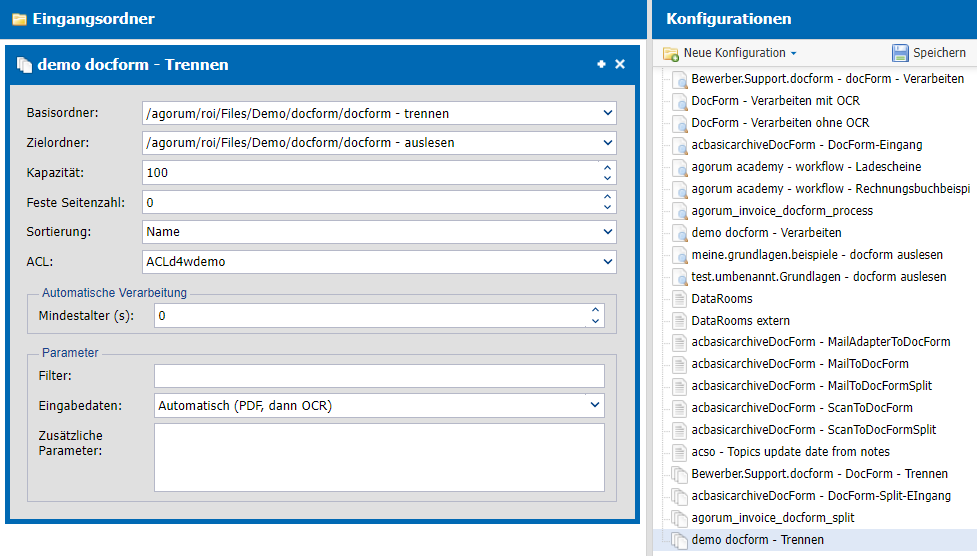This screenshot has height=556, width=977.
Task: Click icon of agorum_invoice_docform_process
Action: click(x=679, y=211)
